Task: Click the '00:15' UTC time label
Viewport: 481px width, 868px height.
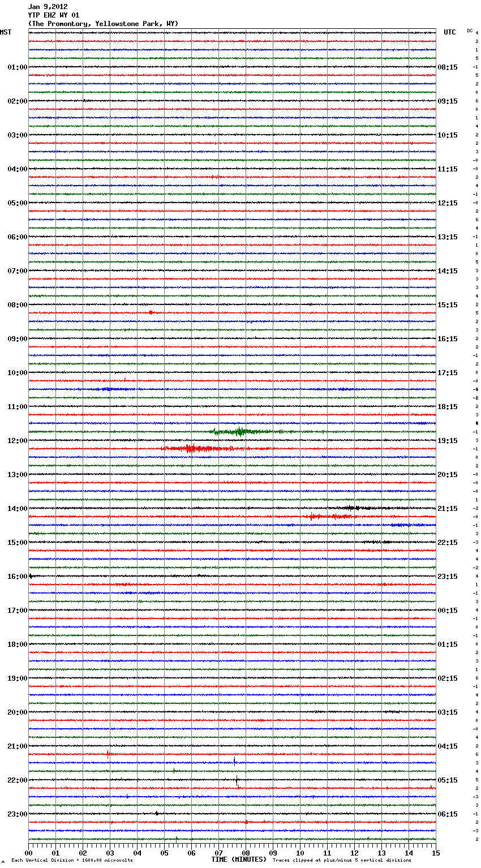Action: click(x=448, y=611)
